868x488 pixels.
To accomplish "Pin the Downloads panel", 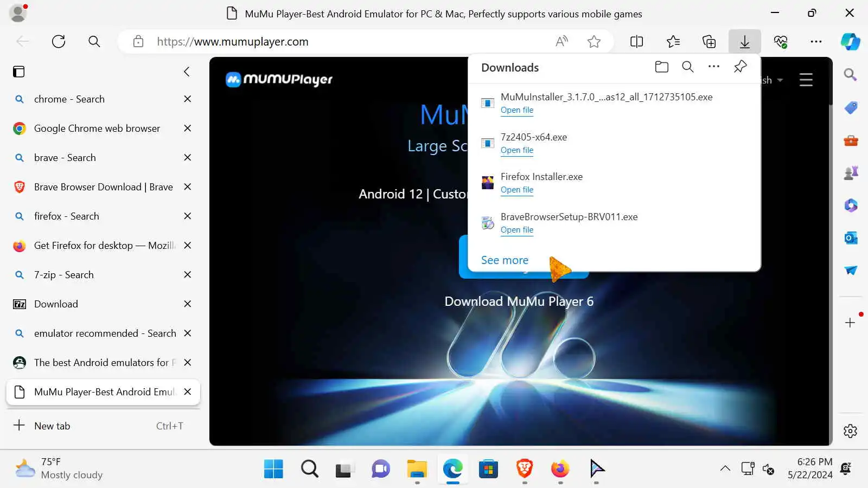I will pos(740,67).
